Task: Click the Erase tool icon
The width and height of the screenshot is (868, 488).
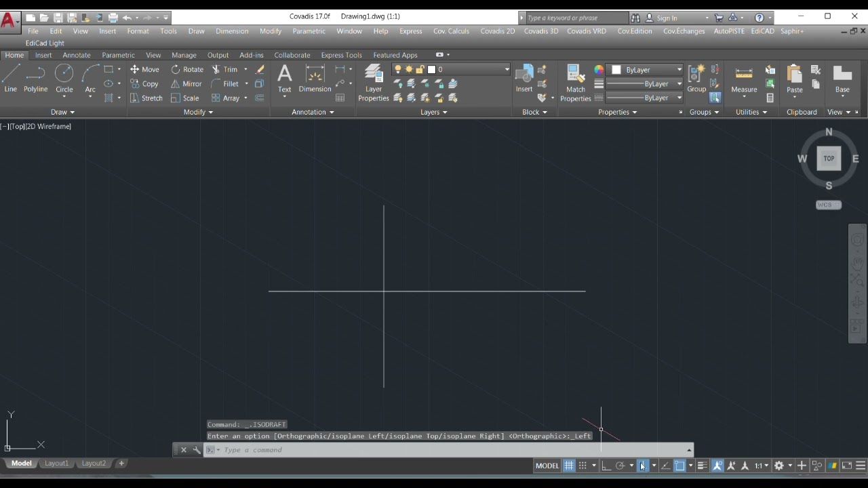Action: tap(260, 69)
